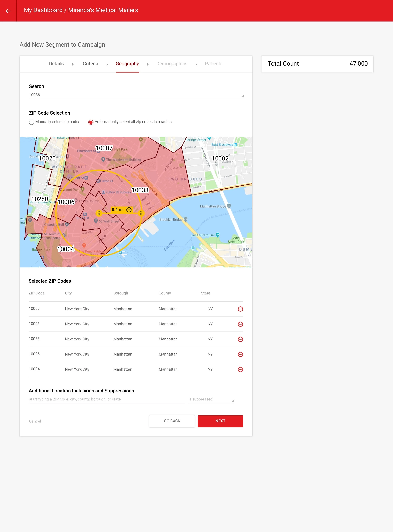Switch to the Details tab

click(x=56, y=64)
